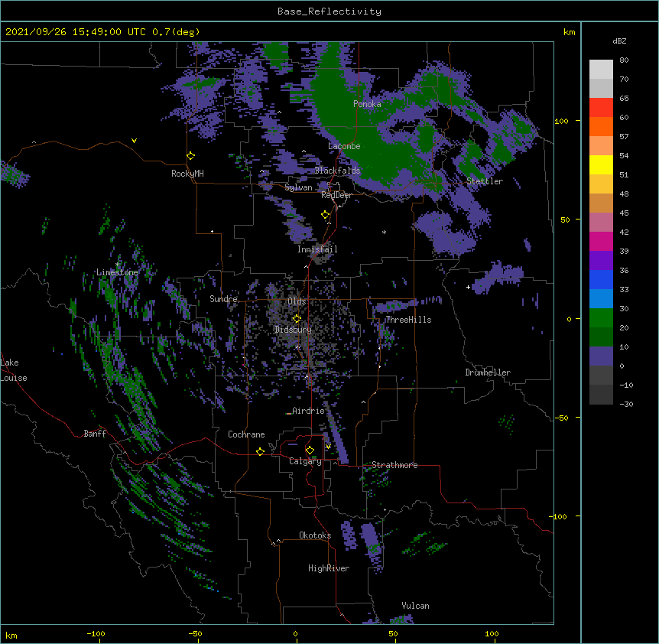The image size is (659, 644).
Task: Click the RockyMH label
Action: 187,174
